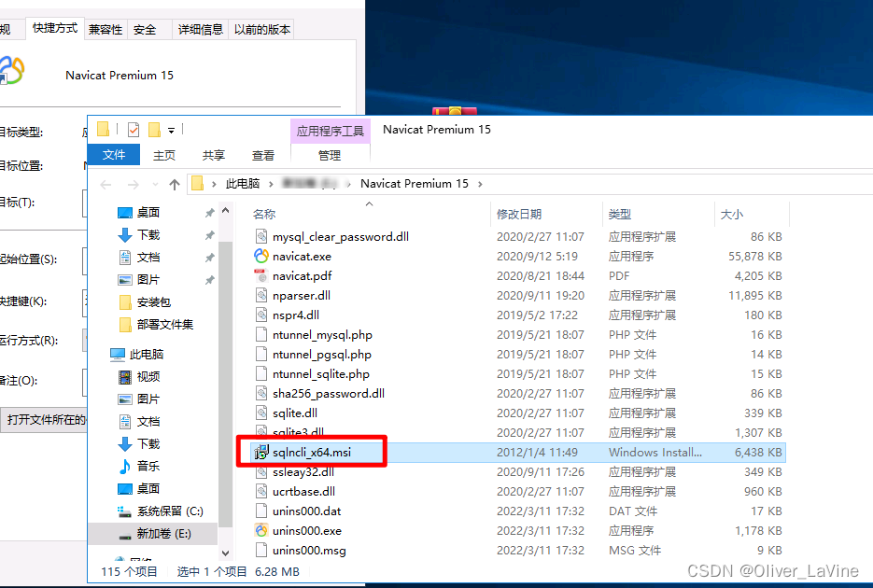
Task: Open the 以前的版本 tab in properties dialog
Action: [262, 30]
